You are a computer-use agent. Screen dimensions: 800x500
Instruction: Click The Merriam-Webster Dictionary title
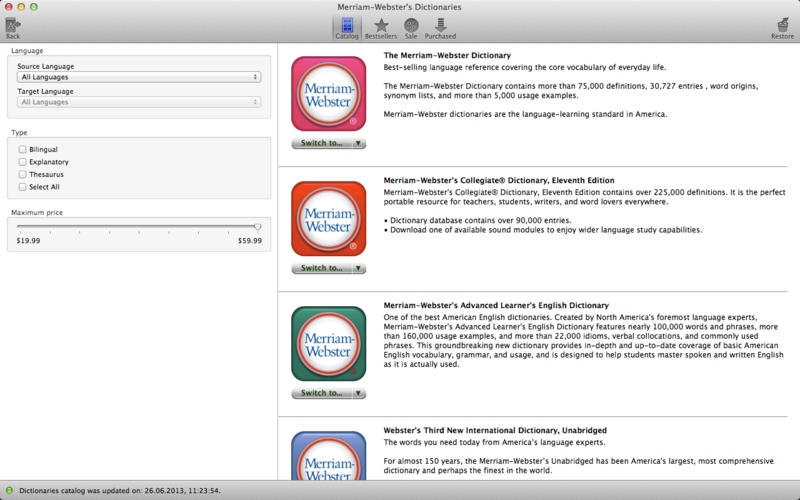point(447,55)
